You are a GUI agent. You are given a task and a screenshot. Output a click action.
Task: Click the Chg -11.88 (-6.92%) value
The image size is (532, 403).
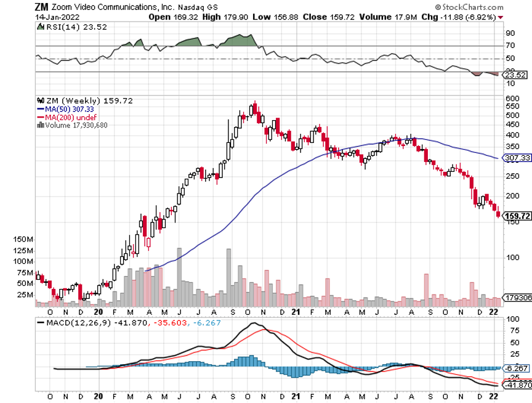coord(459,17)
